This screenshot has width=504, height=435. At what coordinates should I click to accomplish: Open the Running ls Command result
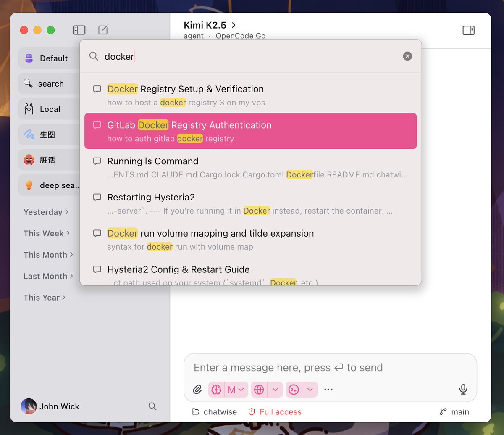point(250,167)
